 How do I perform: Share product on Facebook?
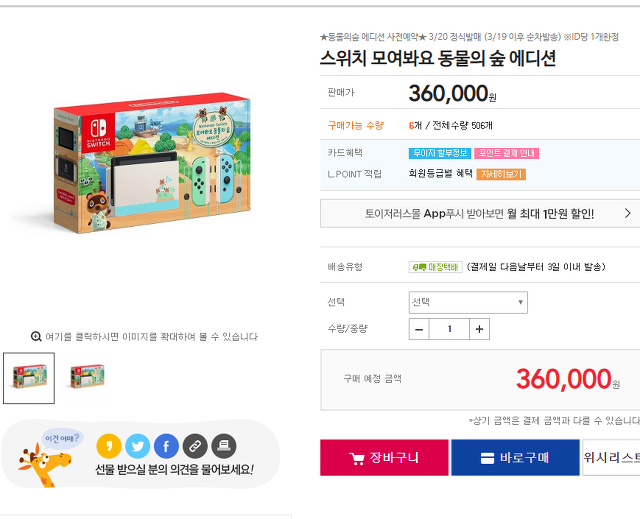coord(166,446)
